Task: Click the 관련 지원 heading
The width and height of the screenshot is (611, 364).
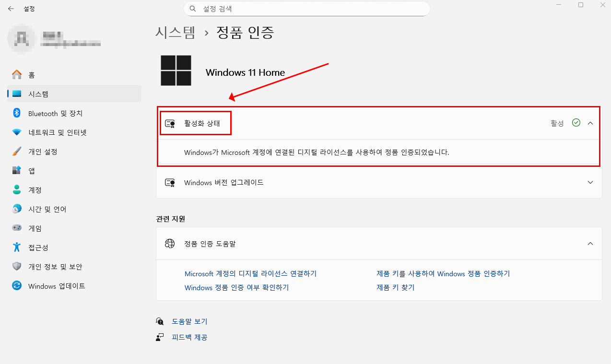Action: point(171,219)
